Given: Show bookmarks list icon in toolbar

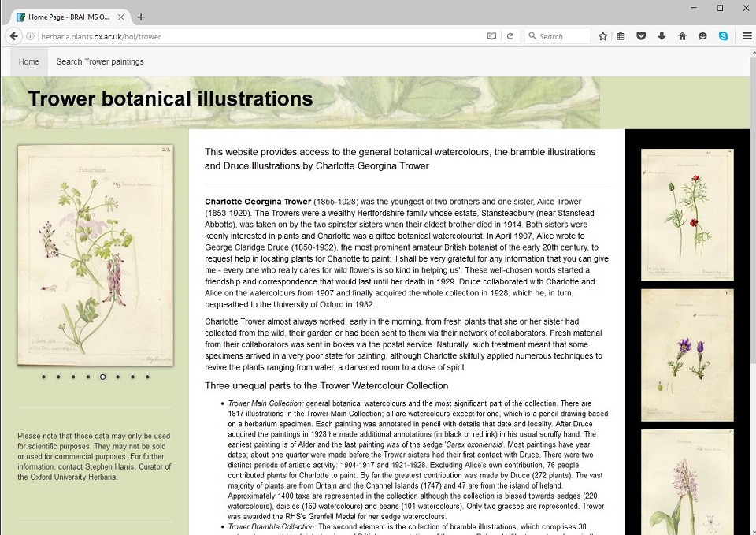Looking at the screenshot, I should click(621, 36).
